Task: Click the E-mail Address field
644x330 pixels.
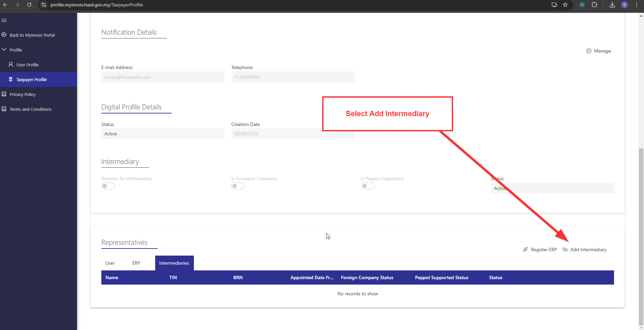Action: click(x=163, y=77)
